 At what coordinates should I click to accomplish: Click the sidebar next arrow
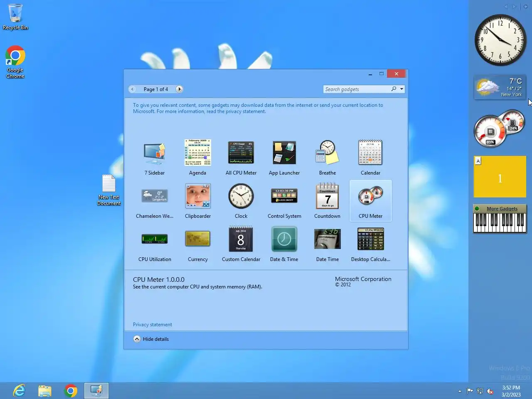(x=514, y=7)
